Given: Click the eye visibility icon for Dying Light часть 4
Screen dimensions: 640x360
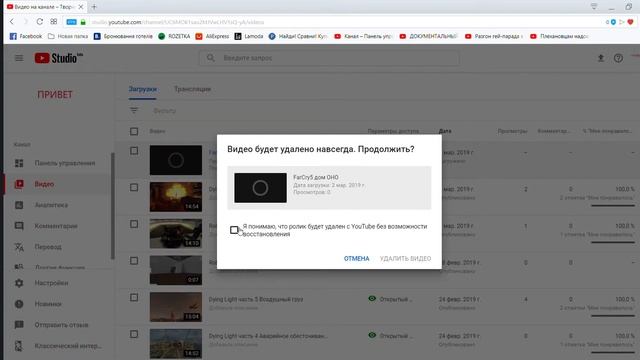Looking at the screenshot, I should (x=372, y=336).
